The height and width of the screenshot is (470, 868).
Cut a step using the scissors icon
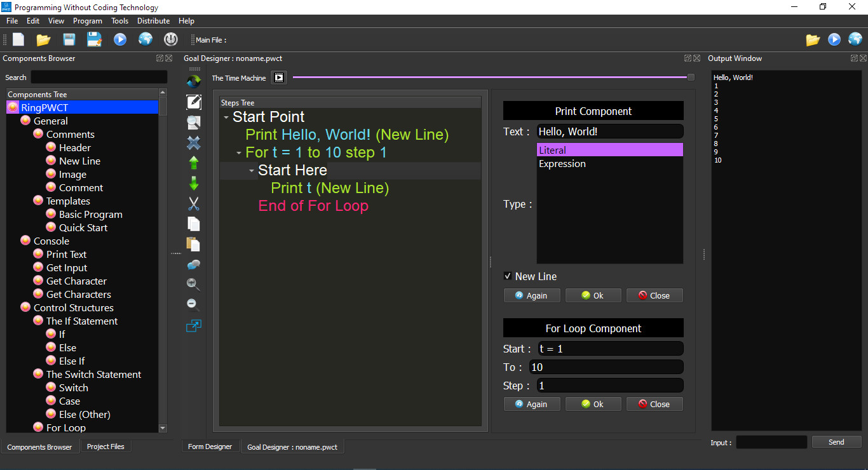tap(193, 203)
